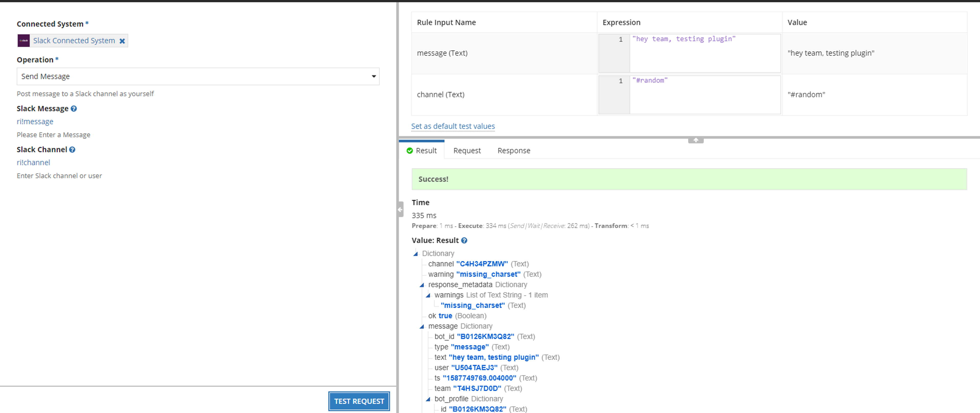The width and height of the screenshot is (980, 413).
Task: Click the message (Text) rule input name
Action: [442, 53]
